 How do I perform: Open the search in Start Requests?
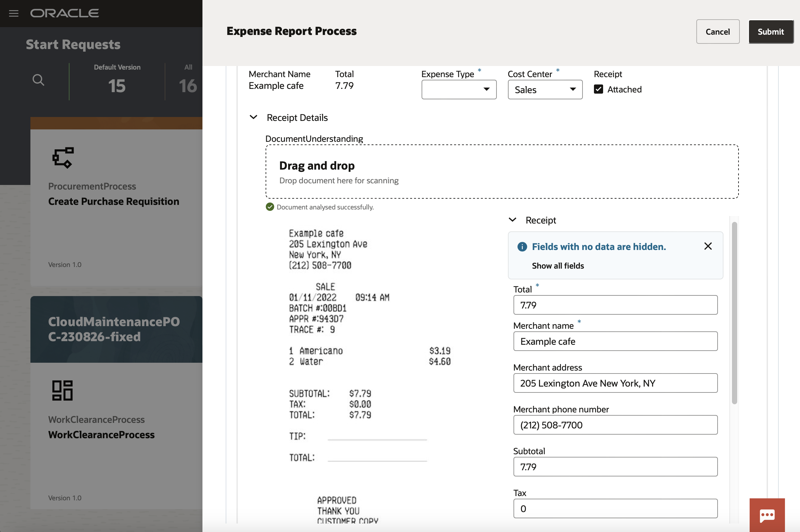pyautogui.click(x=38, y=80)
